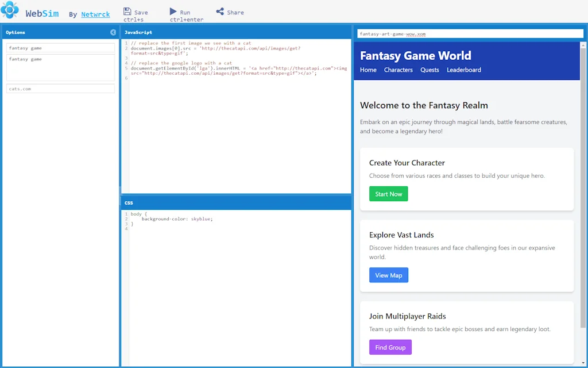Collapse the Options panel with the arrow icon

pyautogui.click(x=113, y=32)
